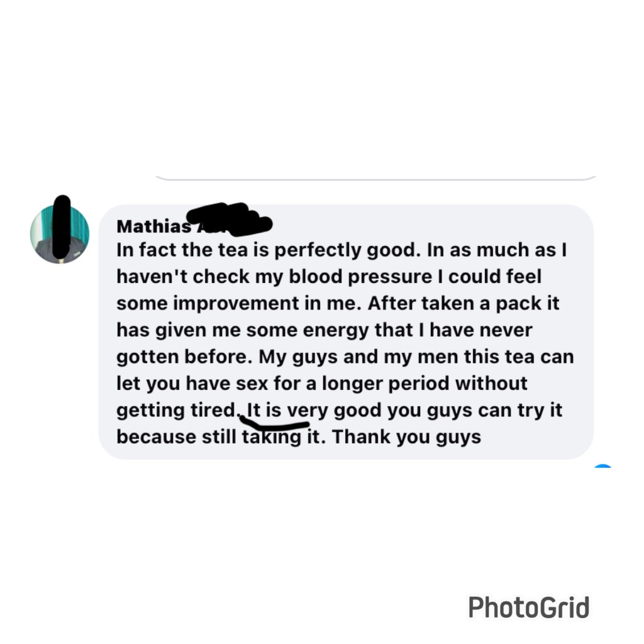The height and width of the screenshot is (644, 644).
Task: Click the words "getting tired"
Action: (175, 411)
